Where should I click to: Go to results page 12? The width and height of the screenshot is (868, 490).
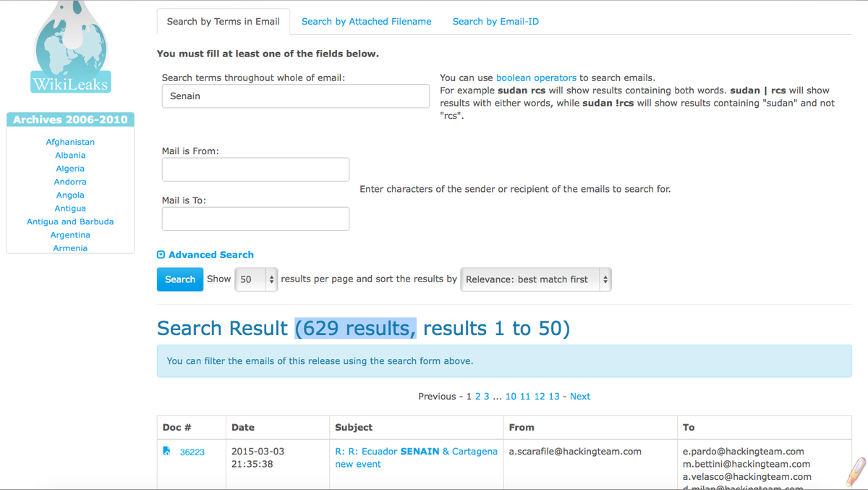540,397
